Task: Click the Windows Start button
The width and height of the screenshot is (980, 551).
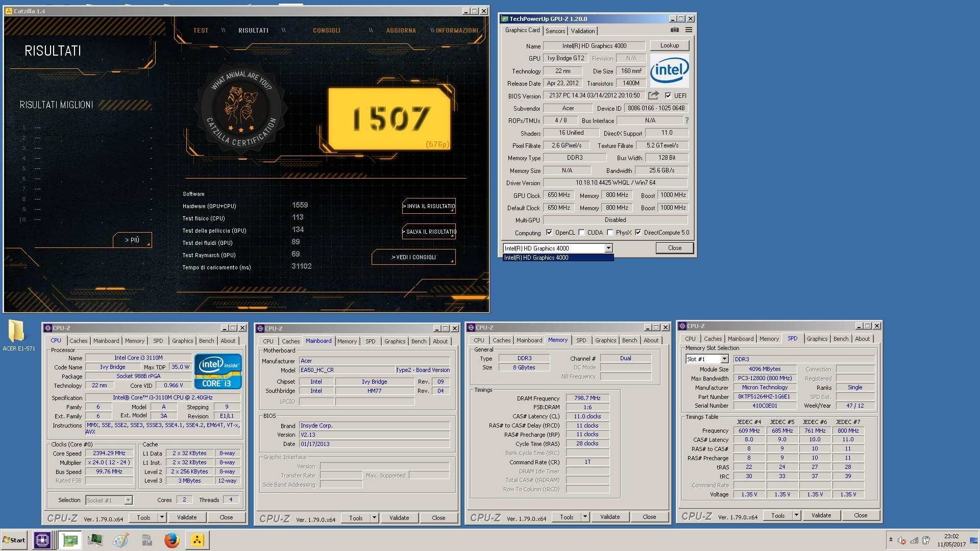Action: point(14,540)
